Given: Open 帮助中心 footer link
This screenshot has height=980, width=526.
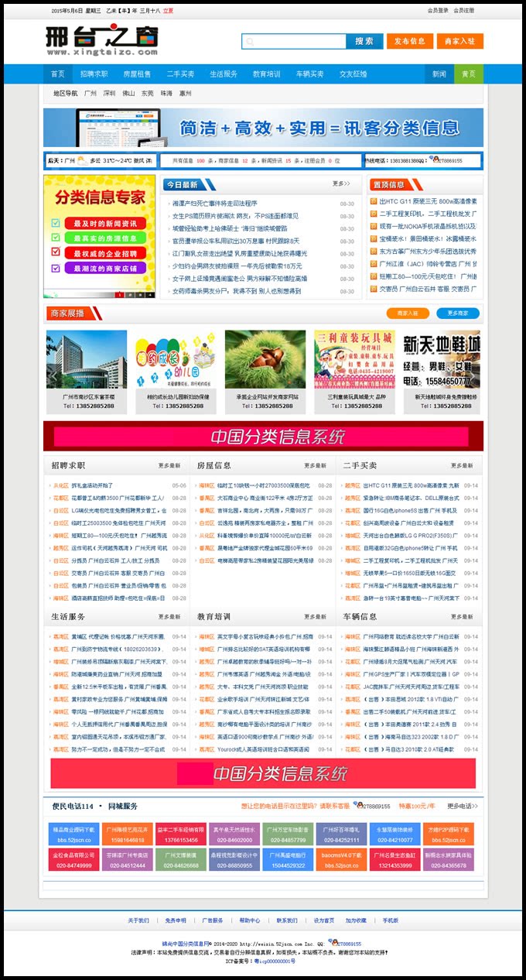Looking at the screenshot, I should (250, 920).
